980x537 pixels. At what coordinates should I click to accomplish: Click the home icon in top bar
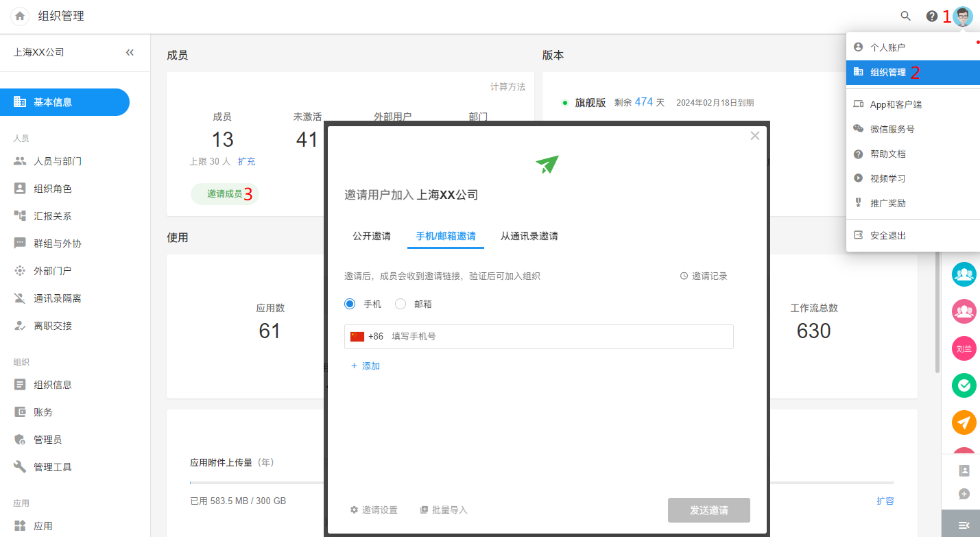(20, 16)
